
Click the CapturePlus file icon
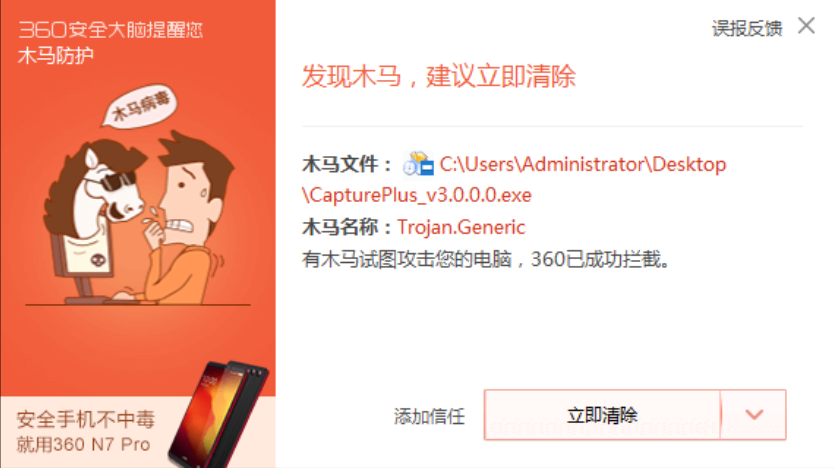tap(419, 163)
